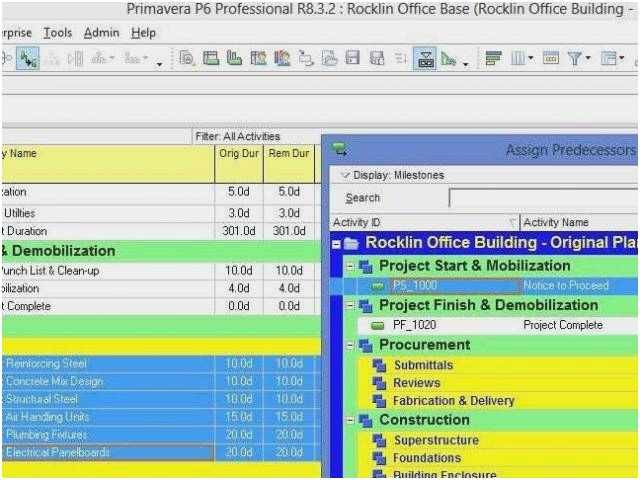640x480 pixels.
Task: Open the Tools menu
Action: pyautogui.click(x=57, y=33)
